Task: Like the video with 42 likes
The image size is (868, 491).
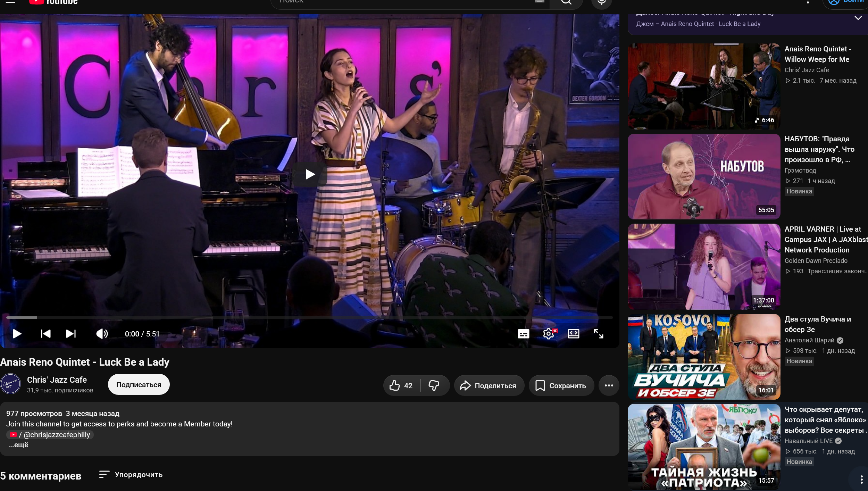Action: [x=401, y=385]
